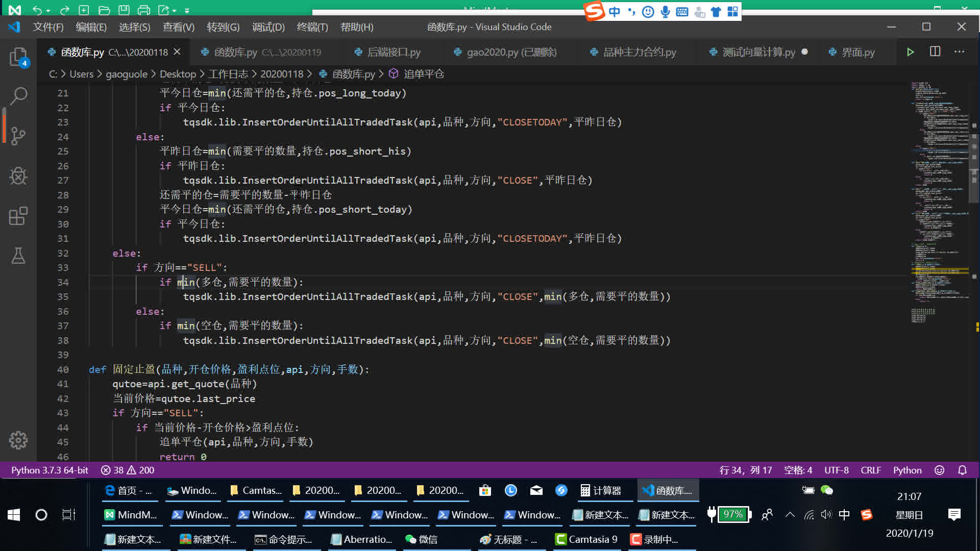Run Python file with the play icon
This screenshot has width=980, height=551.
point(910,52)
